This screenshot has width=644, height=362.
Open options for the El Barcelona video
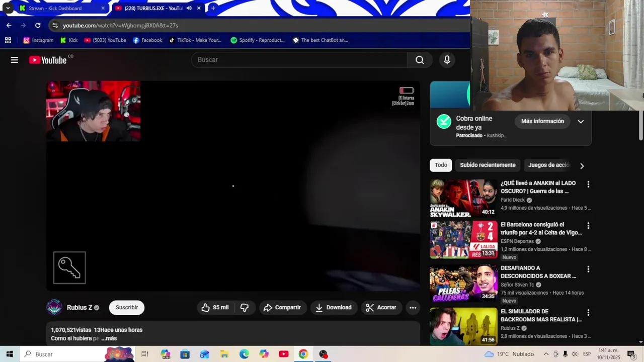point(588,226)
